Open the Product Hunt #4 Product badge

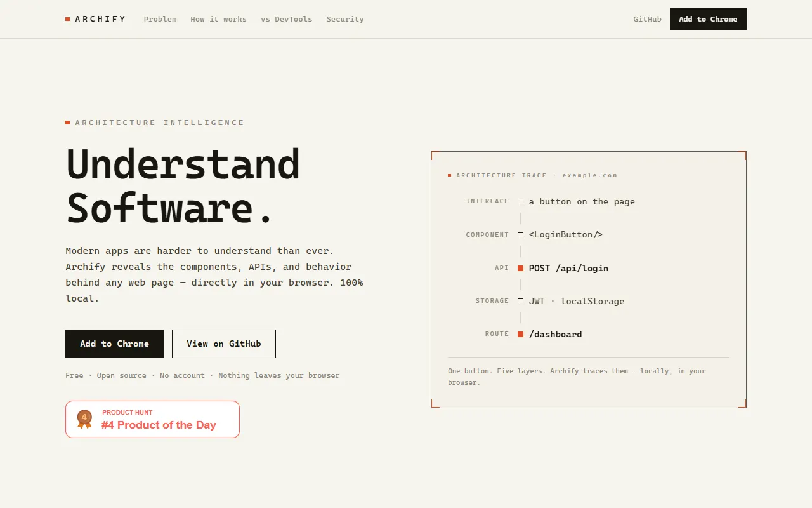point(152,419)
